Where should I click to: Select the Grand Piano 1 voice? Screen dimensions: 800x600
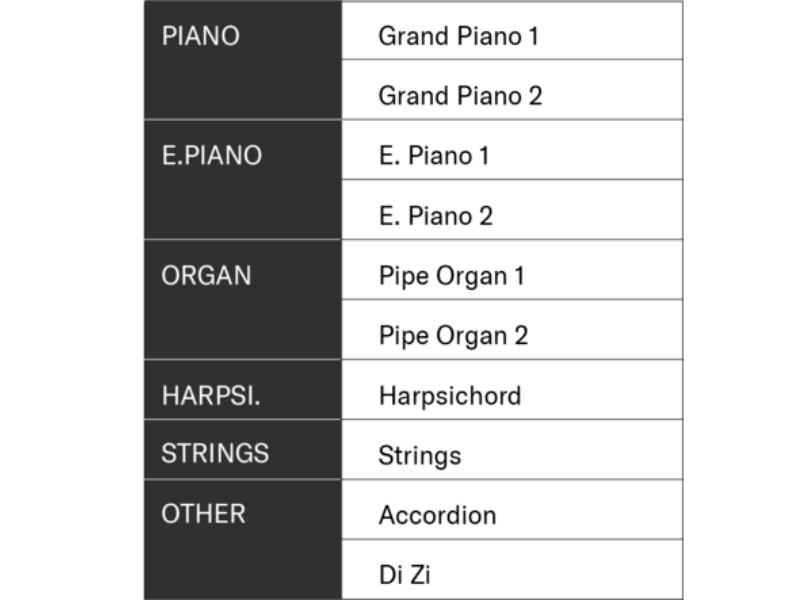pos(458,37)
